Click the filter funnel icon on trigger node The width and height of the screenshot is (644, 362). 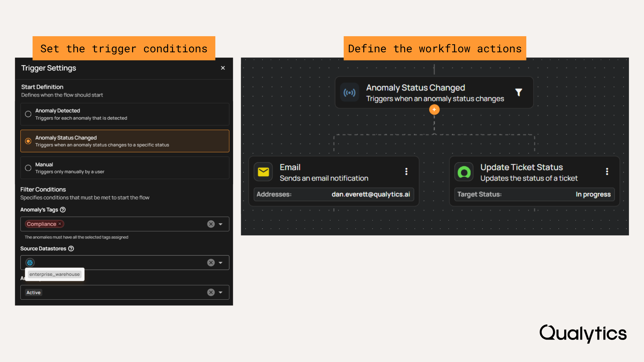(519, 92)
